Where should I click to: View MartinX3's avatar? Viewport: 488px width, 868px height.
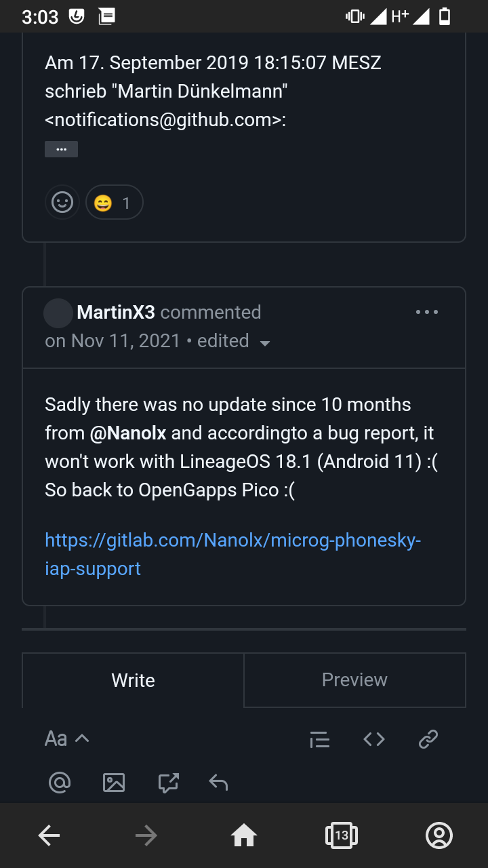[58, 313]
